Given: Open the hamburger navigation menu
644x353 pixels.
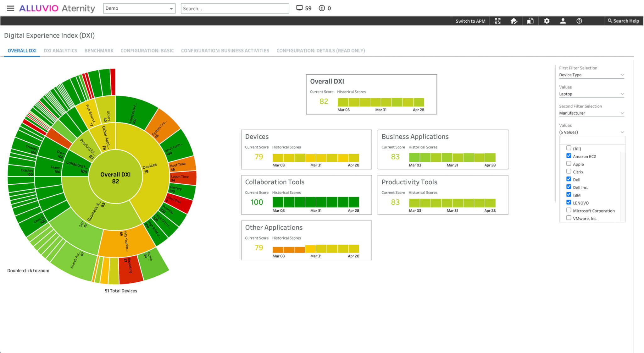Looking at the screenshot, I should click(10, 8).
